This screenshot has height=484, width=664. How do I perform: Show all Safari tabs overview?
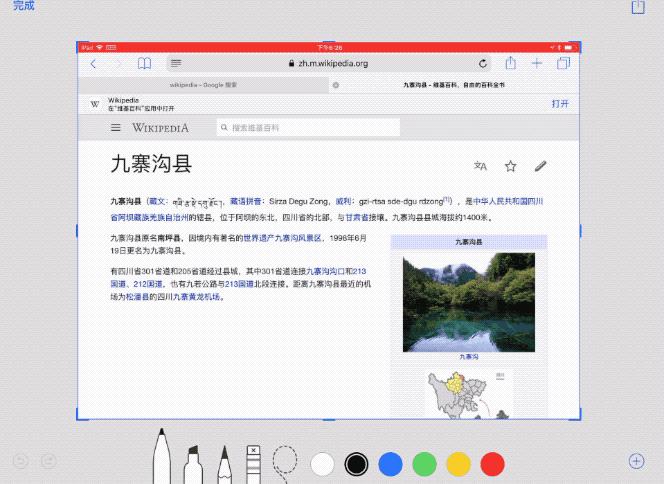click(x=564, y=64)
